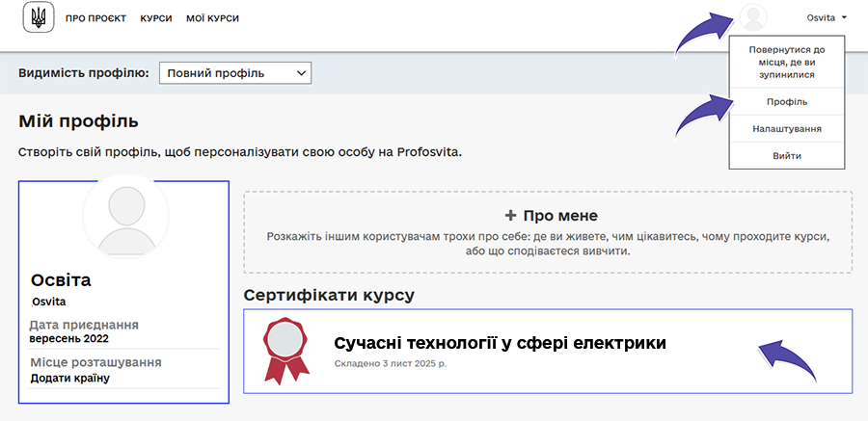Click the red certificate ribbon badge icon
Viewport: 868px width, 421px height.
[x=286, y=351]
